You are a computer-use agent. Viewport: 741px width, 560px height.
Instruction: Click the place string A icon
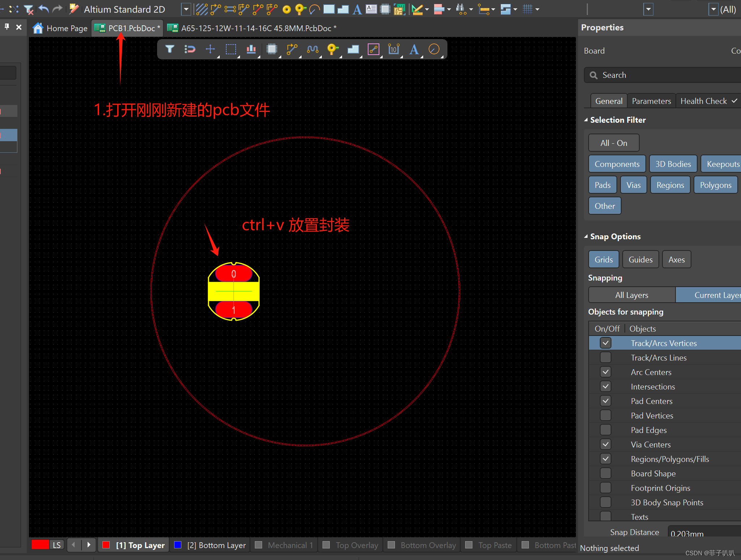point(414,49)
